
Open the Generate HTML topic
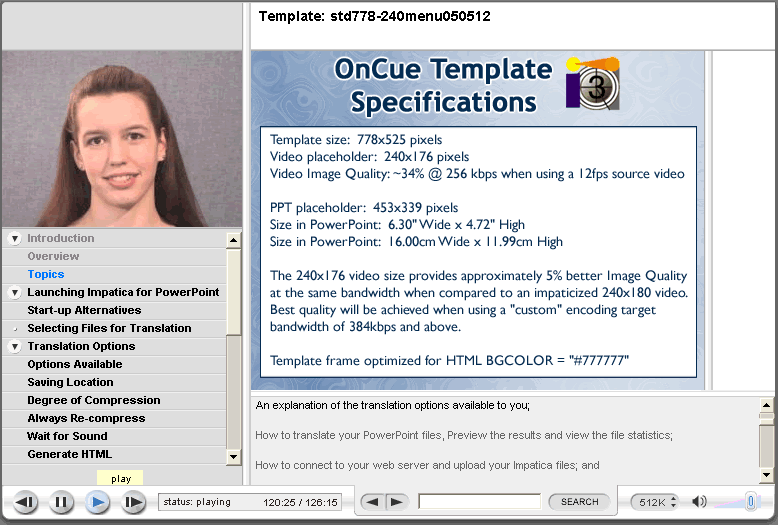(x=69, y=454)
